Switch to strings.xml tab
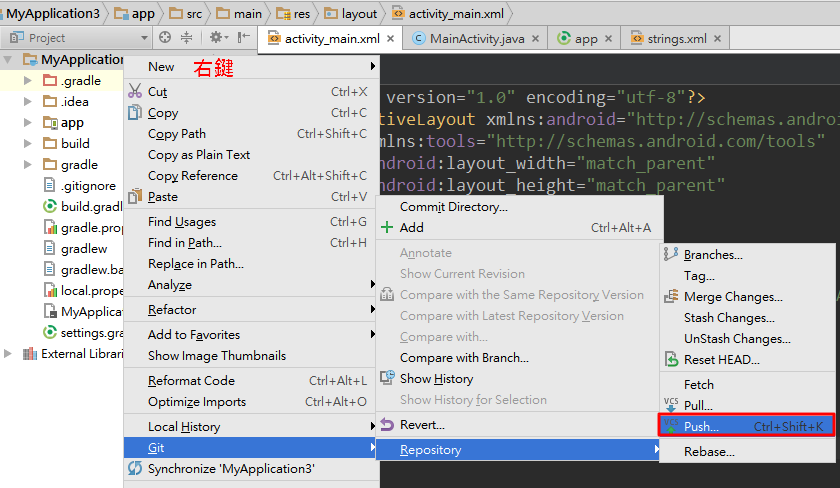This screenshot has height=488, width=840. 677,39
